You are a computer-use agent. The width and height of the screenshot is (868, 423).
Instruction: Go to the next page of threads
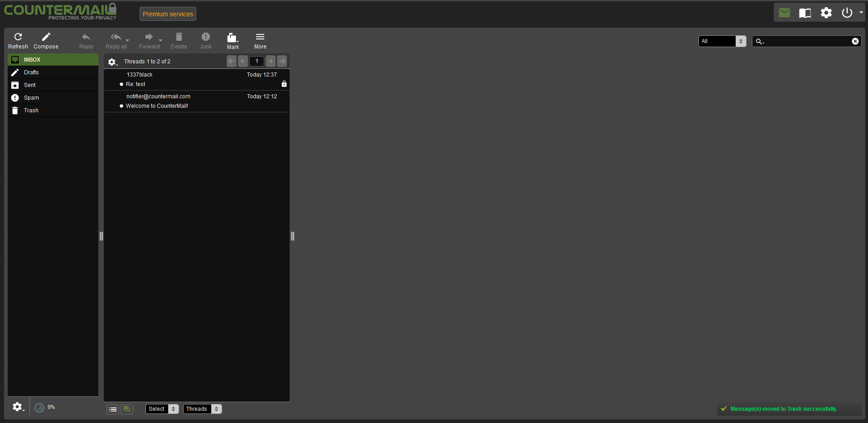271,61
